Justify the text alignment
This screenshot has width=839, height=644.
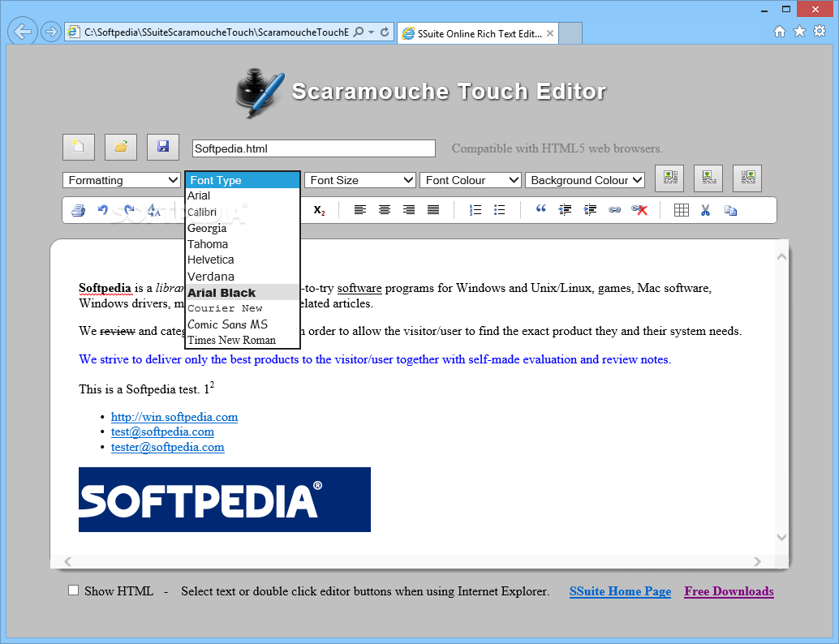pos(433,210)
